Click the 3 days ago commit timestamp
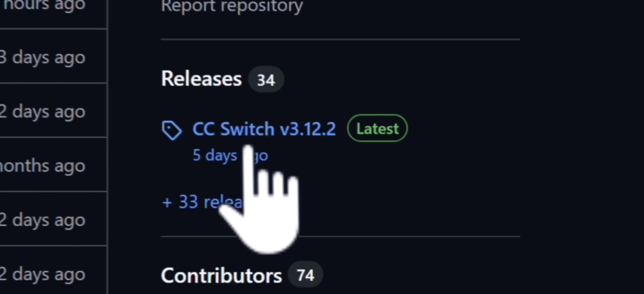This screenshot has height=294, width=644. tap(43, 57)
